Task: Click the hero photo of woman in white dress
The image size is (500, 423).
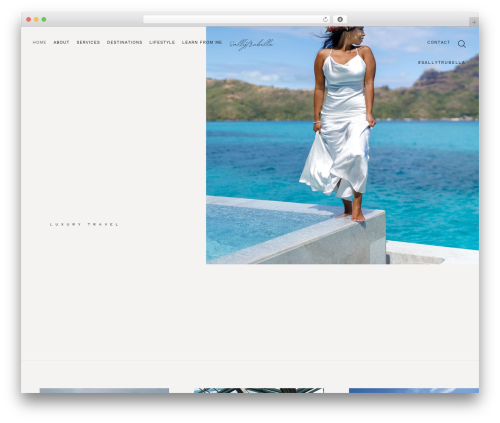Action: click(x=342, y=145)
